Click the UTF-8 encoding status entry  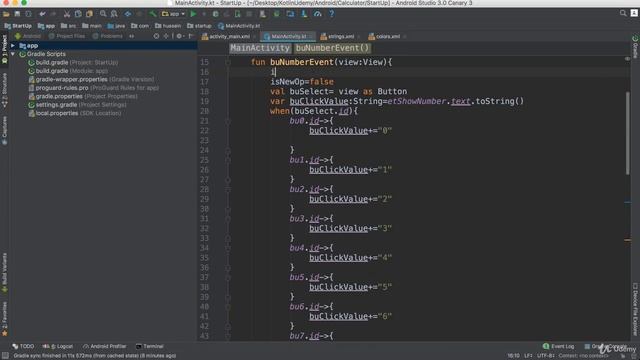[546, 356]
